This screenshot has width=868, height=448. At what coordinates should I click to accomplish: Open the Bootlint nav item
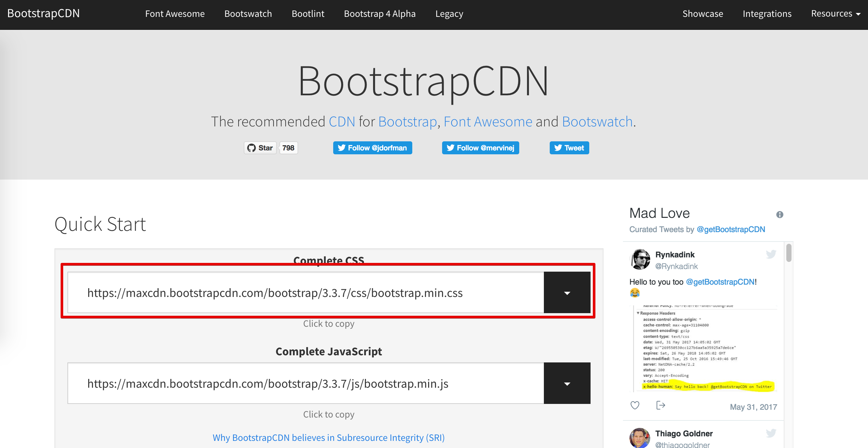(x=308, y=14)
